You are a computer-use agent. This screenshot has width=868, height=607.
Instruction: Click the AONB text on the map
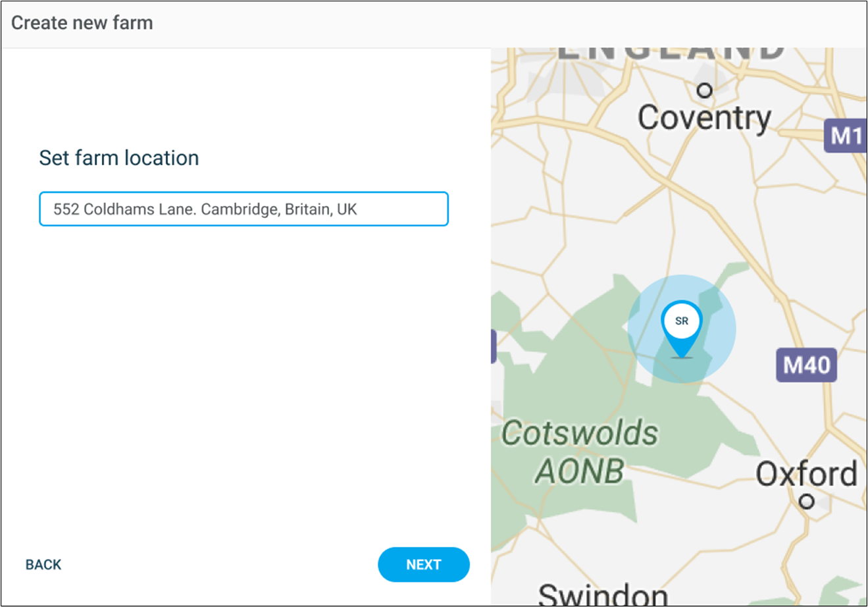[580, 471]
